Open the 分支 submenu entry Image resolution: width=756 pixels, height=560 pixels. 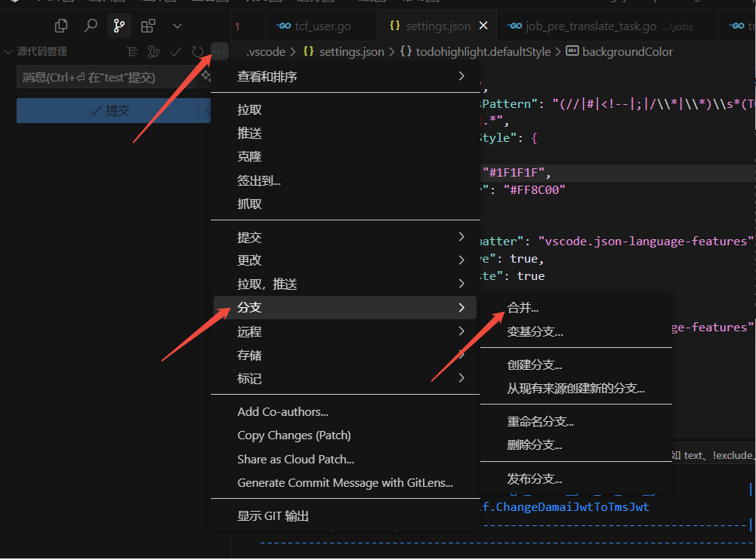[345, 307]
